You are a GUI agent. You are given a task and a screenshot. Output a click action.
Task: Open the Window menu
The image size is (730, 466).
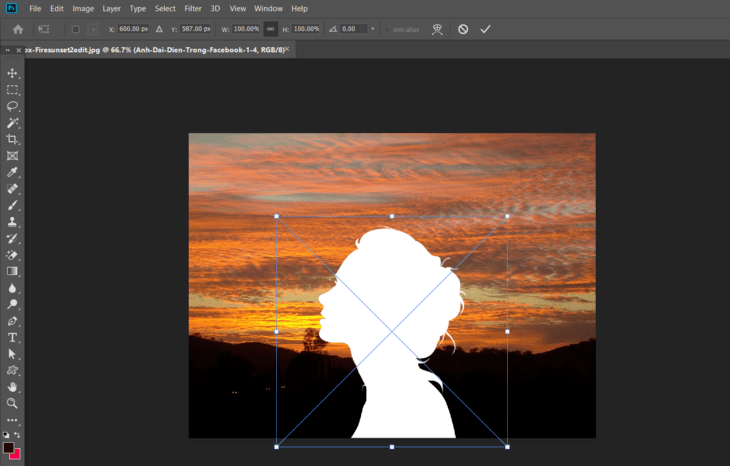(268, 8)
